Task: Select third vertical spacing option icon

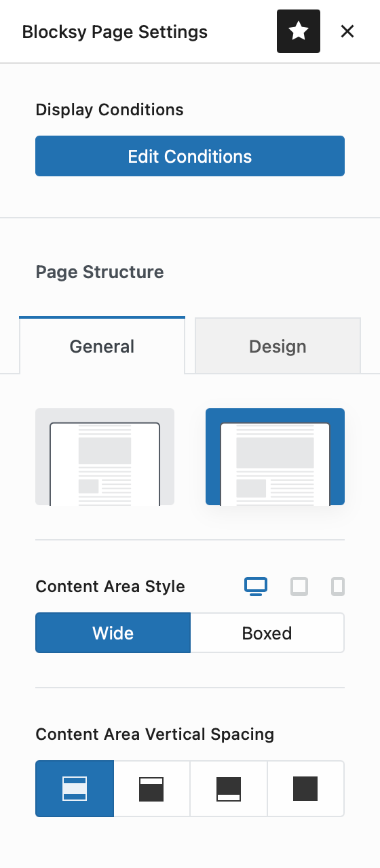Action: point(229,789)
